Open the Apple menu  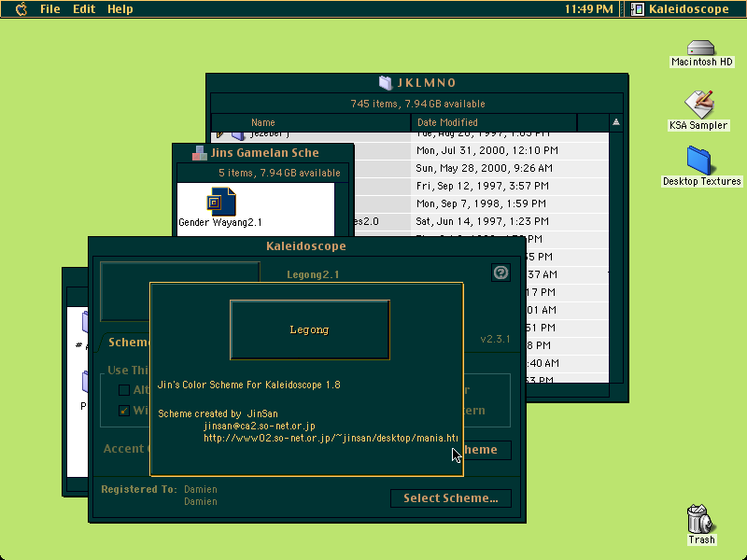tap(21, 9)
